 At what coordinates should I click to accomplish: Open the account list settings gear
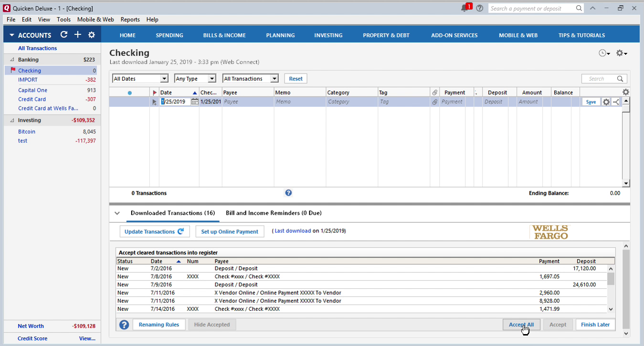(92, 35)
